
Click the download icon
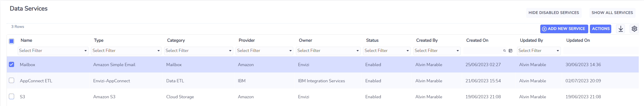[621, 29]
